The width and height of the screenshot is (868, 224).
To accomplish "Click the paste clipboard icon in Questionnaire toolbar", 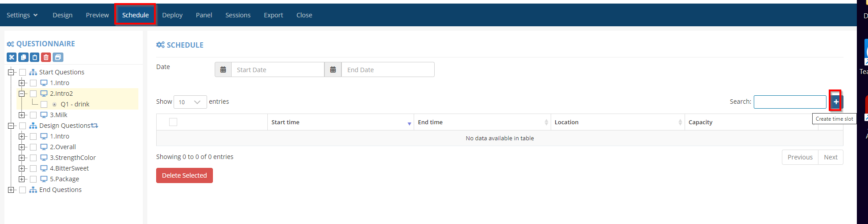I will [x=35, y=57].
